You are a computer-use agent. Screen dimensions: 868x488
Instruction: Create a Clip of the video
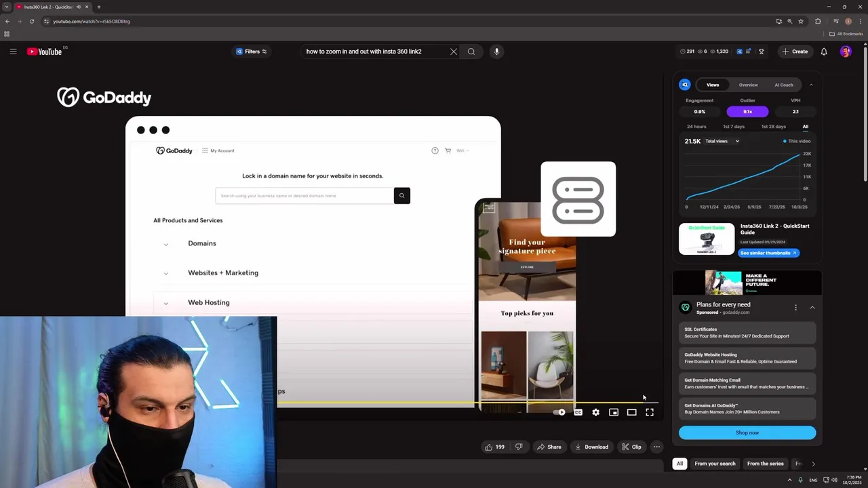click(x=631, y=447)
